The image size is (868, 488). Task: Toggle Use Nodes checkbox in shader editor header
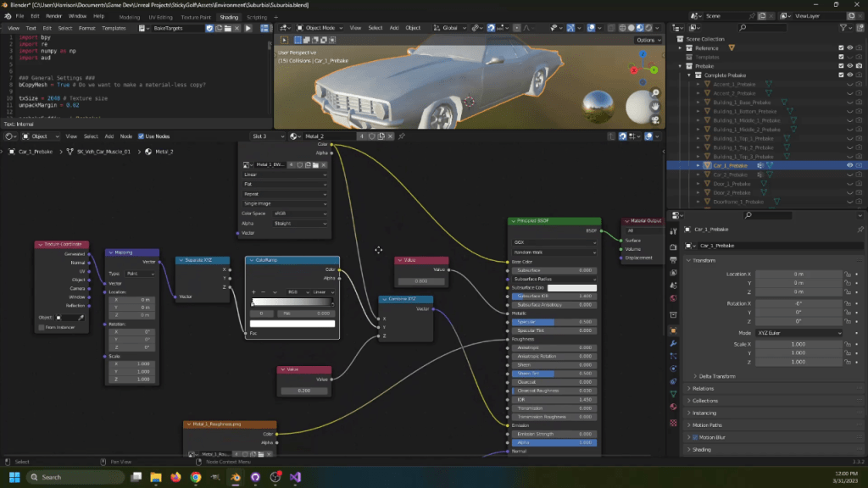tap(141, 136)
